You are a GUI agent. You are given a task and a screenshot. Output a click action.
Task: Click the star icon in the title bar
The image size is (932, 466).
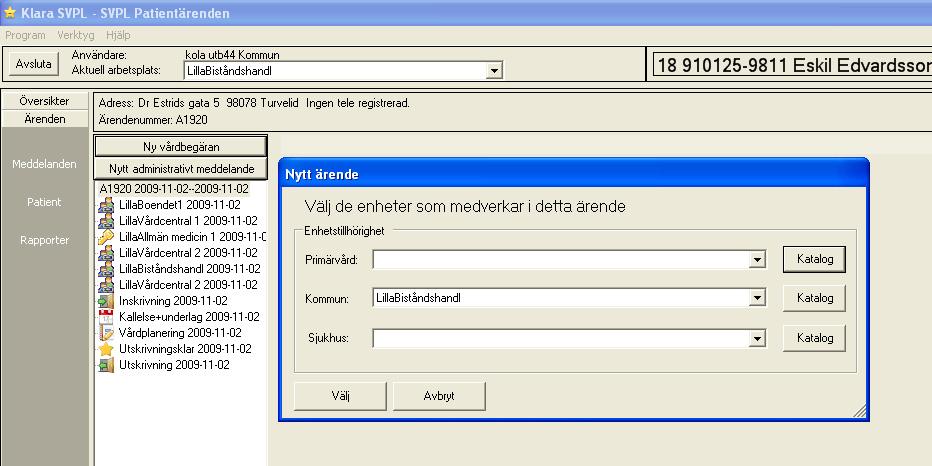coord(10,12)
